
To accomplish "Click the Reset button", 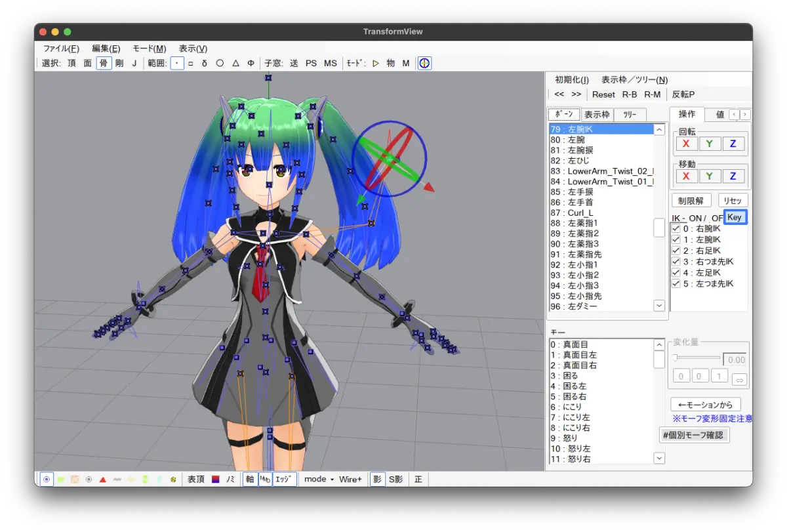I will (x=603, y=94).
